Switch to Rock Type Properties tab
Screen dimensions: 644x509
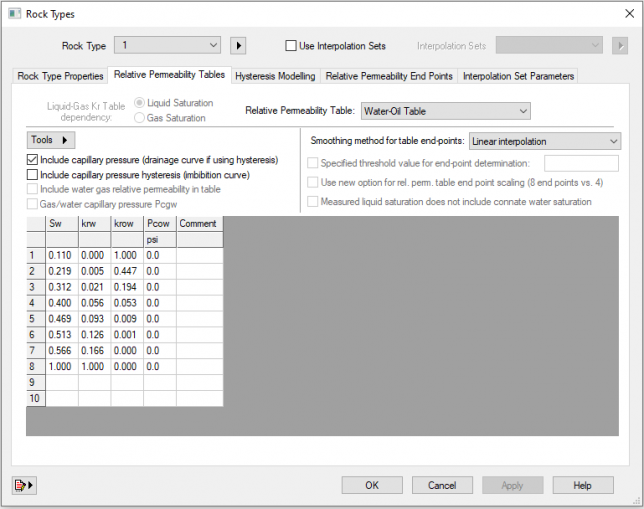(x=60, y=76)
